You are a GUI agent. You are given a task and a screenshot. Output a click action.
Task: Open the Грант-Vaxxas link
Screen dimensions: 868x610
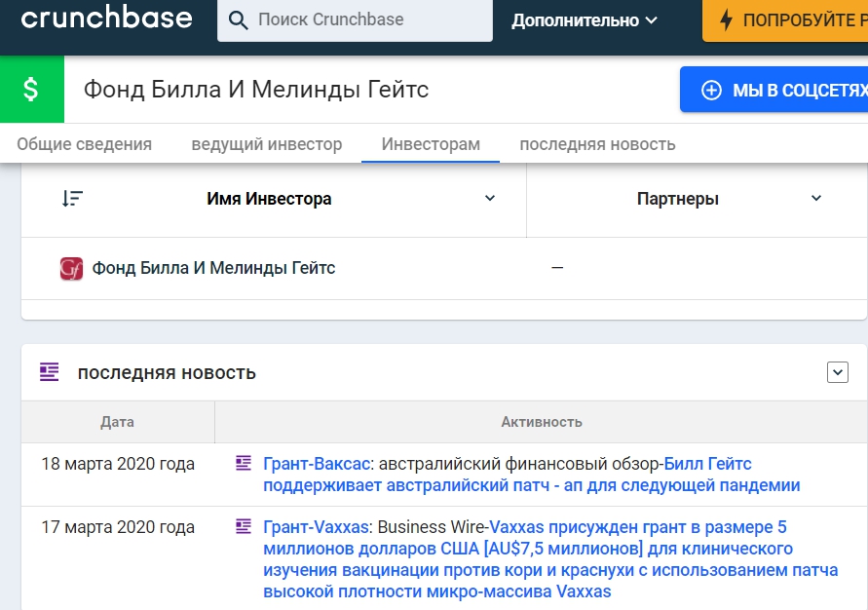316,527
